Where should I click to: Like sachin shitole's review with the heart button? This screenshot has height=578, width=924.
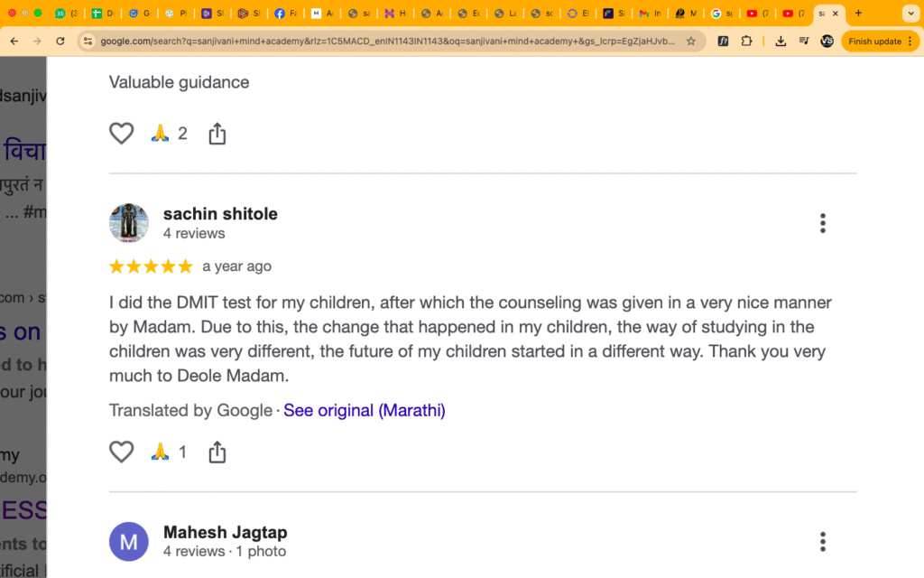(x=121, y=452)
